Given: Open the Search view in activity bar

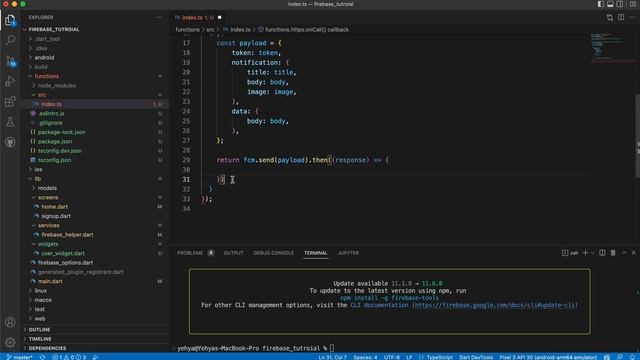Looking at the screenshot, I should coord(10,40).
